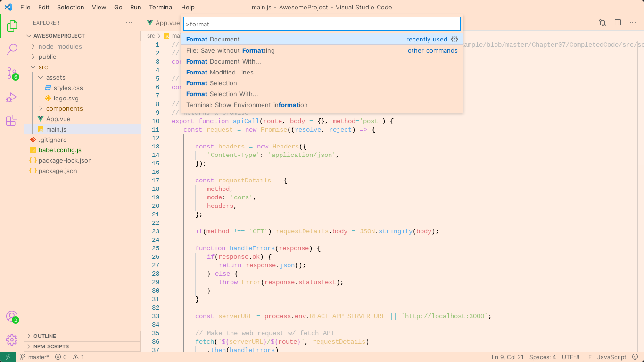Image resolution: width=644 pixels, height=362 pixels.
Task: Click line number 23 in gutter
Action: [x=156, y=231]
